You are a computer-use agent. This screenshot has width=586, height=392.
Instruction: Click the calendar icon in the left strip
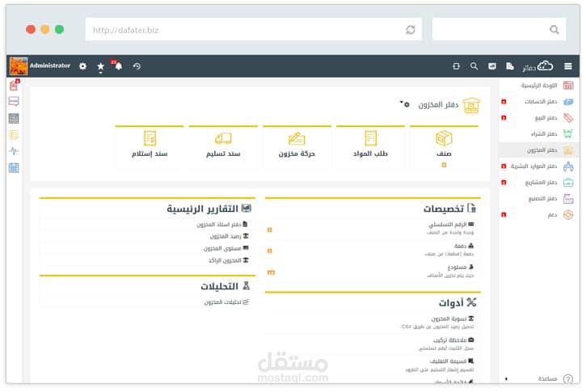click(14, 168)
